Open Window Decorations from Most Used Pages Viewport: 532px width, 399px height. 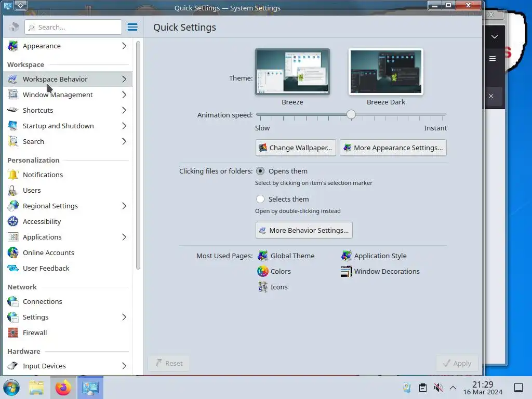click(x=380, y=271)
